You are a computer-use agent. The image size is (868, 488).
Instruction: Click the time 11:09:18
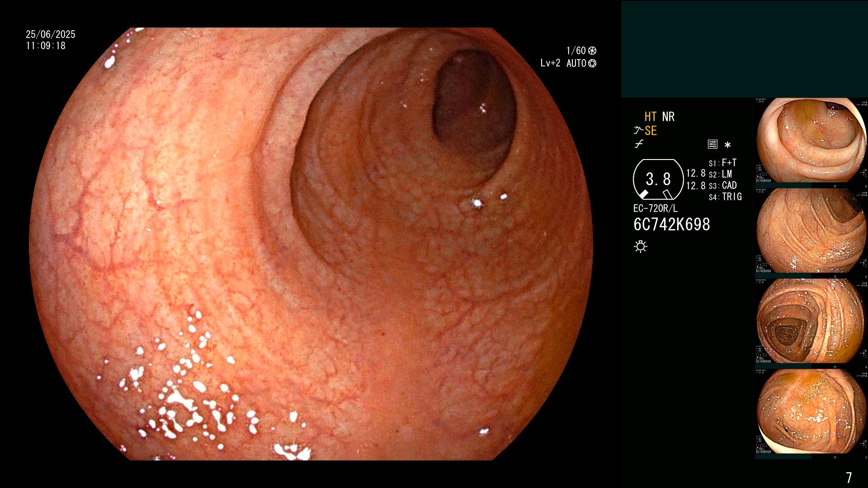point(46,46)
